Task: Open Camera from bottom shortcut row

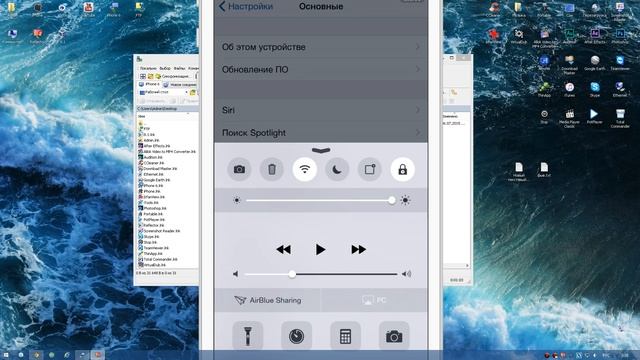Action: coord(394,336)
